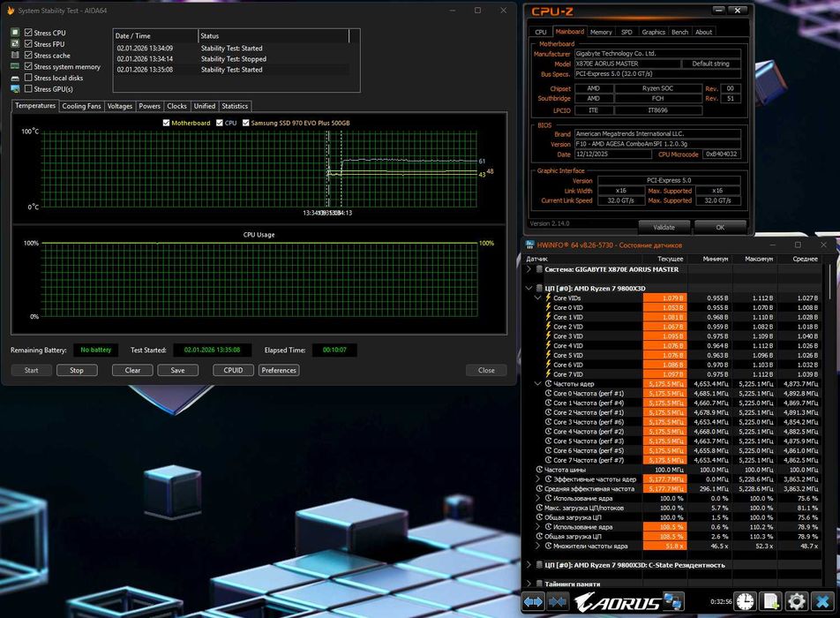Open AIDA64 Preferences
Screen dimensions: 840x618
coord(279,371)
